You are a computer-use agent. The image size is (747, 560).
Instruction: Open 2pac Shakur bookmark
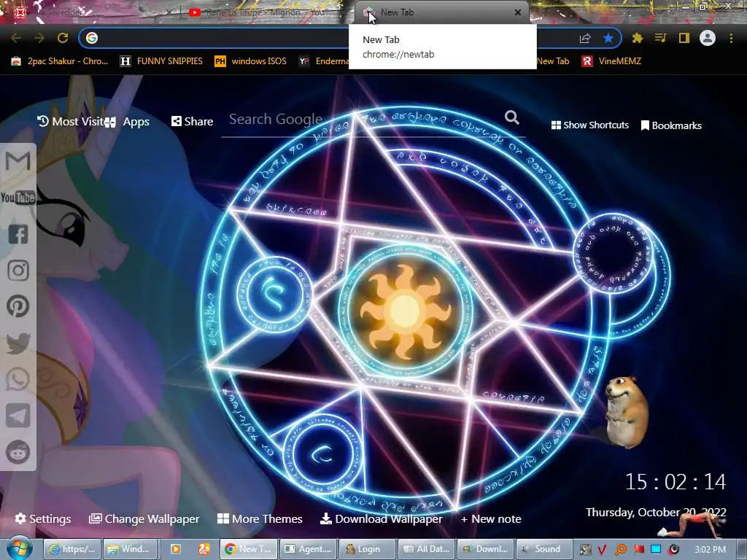60,61
